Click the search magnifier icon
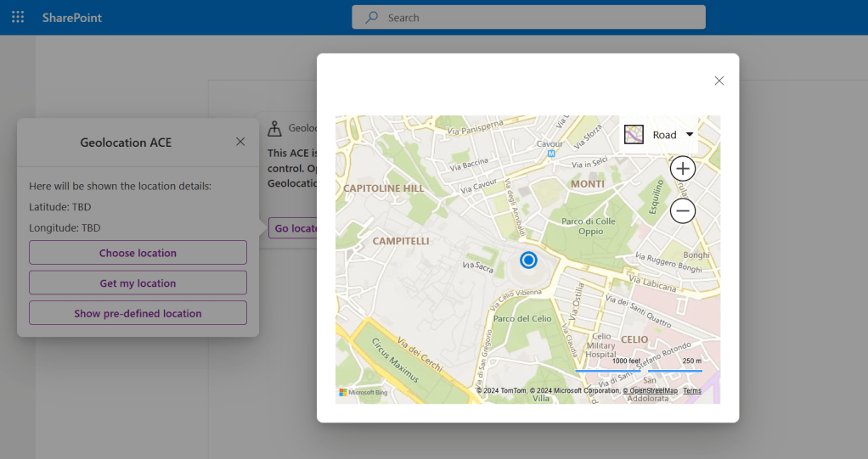 click(371, 17)
